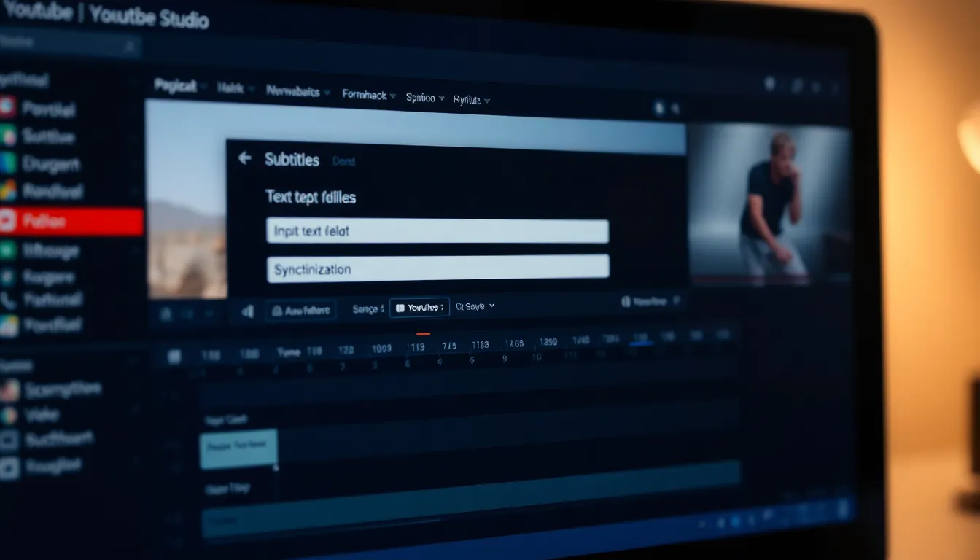The width and height of the screenshot is (980, 560).
Task: Click the sidebar icon next to Sciemptites
Action: pos(9,391)
